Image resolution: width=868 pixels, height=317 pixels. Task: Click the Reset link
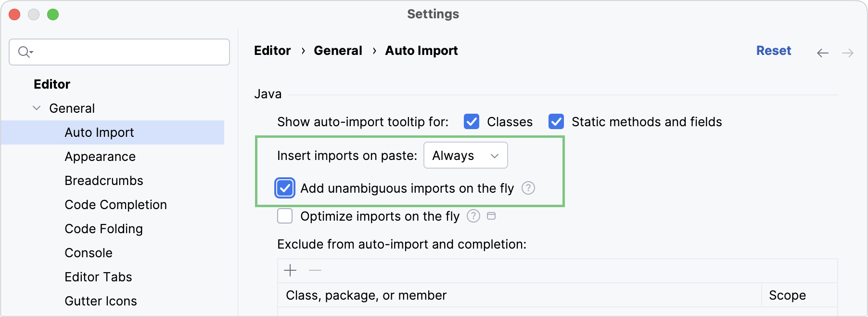point(773,50)
